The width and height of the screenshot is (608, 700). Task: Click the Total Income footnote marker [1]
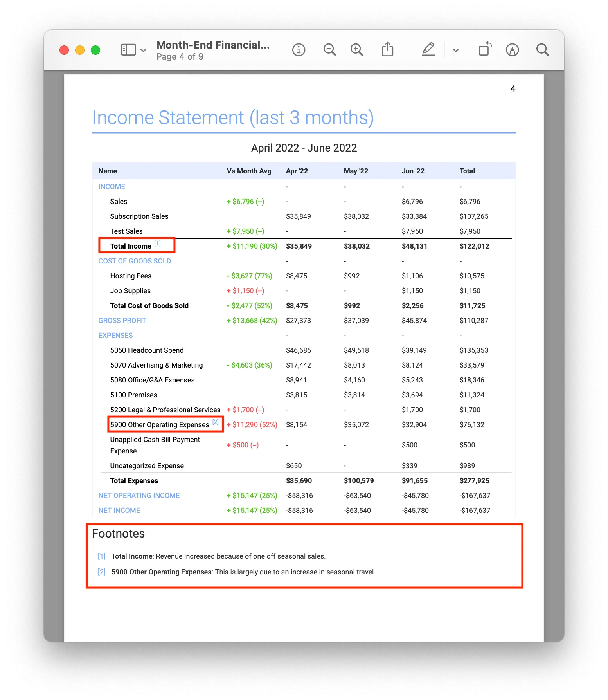tap(157, 243)
